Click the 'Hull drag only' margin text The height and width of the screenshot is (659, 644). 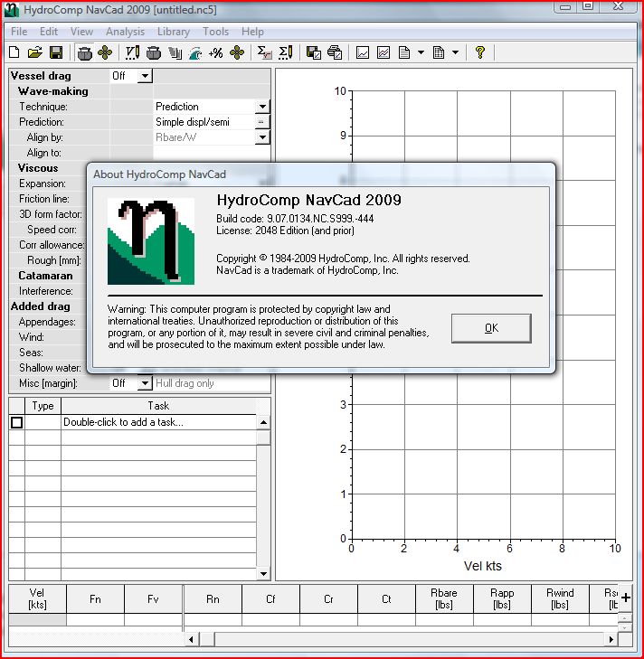point(185,383)
